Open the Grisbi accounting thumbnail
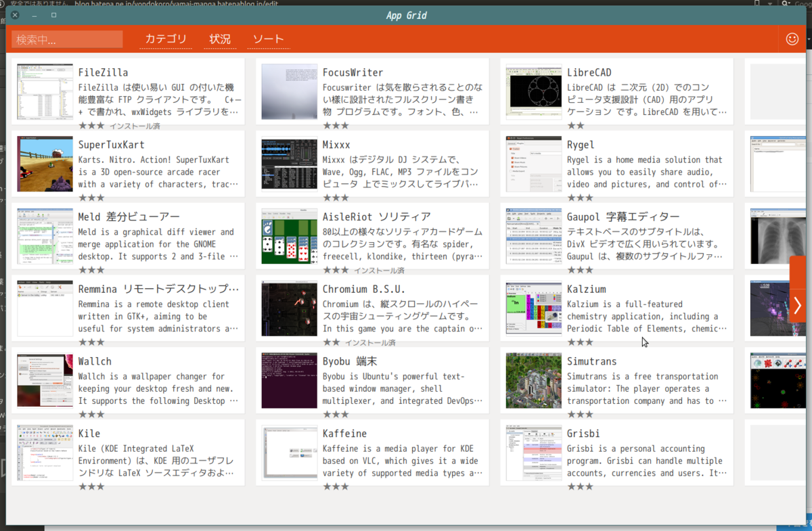This screenshot has height=531, width=812. click(534, 453)
